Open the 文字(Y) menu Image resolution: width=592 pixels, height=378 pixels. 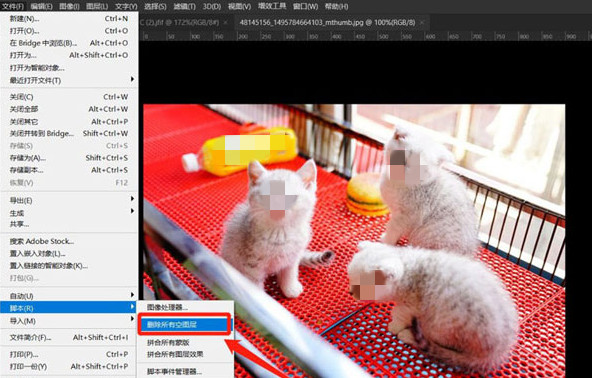coord(126,6)
